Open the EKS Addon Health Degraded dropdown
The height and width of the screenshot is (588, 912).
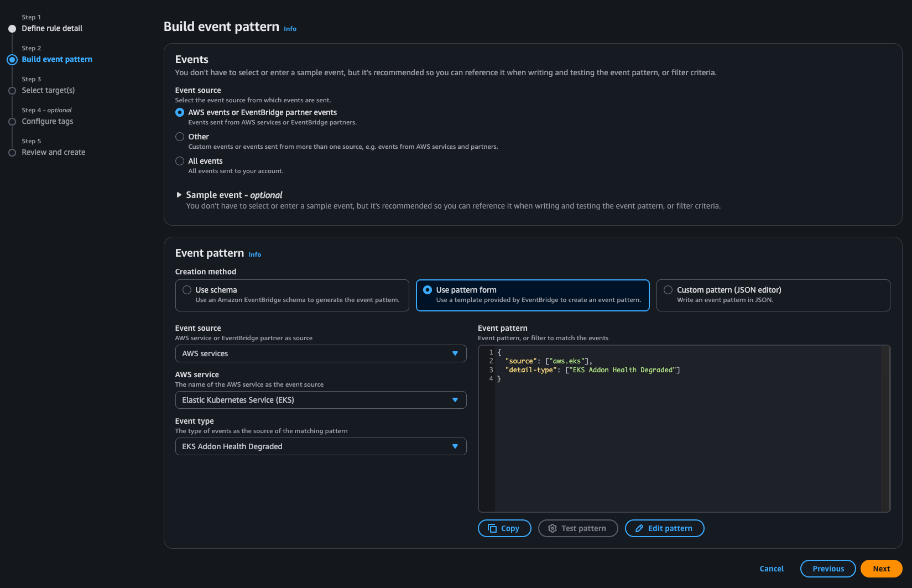tap(320, 446)
